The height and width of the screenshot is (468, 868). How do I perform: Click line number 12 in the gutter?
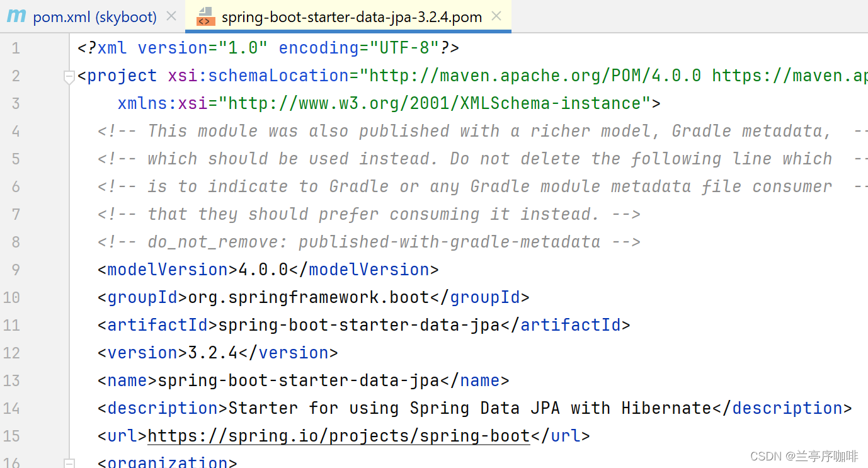[x=11, y=353]
